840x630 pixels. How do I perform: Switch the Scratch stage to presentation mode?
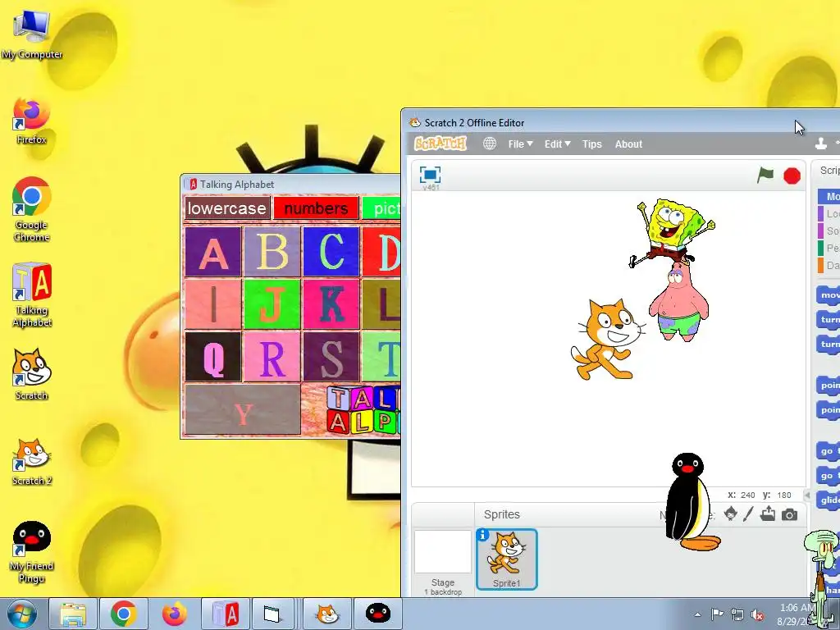430,175
